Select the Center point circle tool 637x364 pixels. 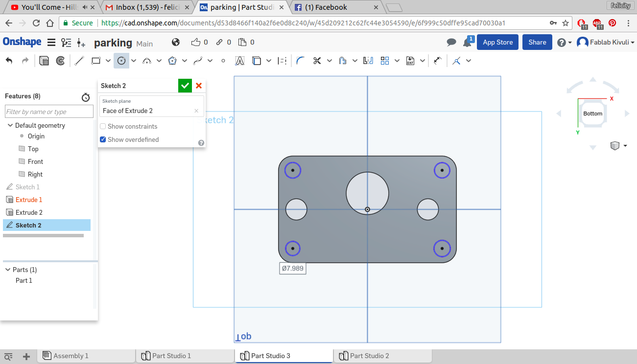point(121,61)
